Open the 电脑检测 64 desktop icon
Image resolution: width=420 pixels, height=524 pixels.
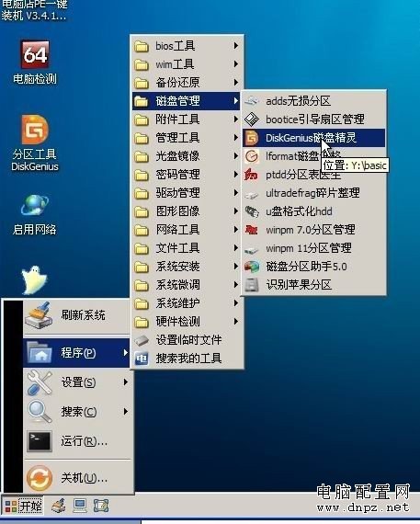coord(35,63)
